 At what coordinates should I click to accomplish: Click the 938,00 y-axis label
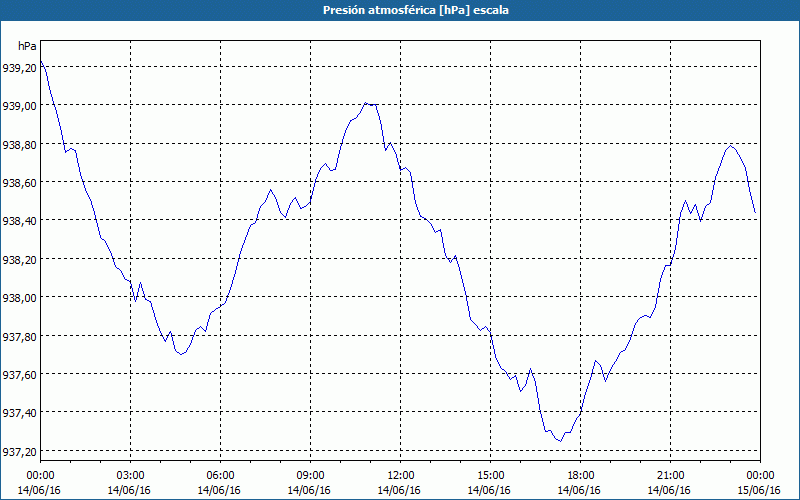20,298
